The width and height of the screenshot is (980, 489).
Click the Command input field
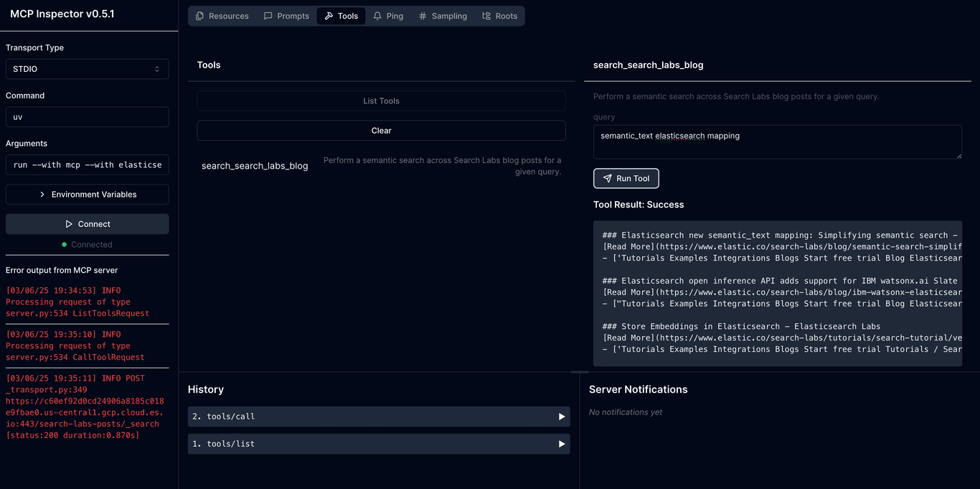[87, 117]
